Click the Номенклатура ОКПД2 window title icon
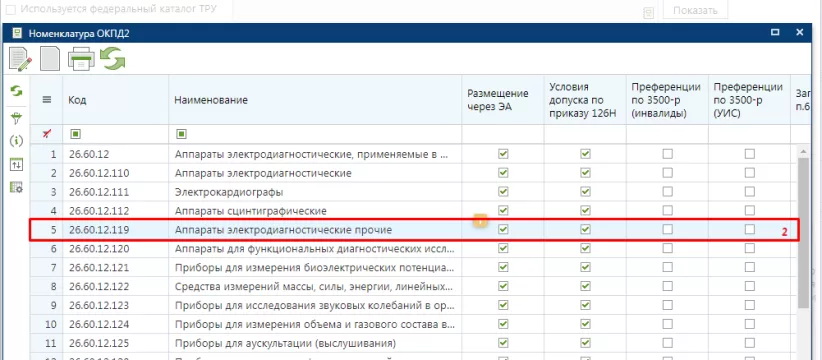Screen dimensions: 822x360 tap(17, 34)
